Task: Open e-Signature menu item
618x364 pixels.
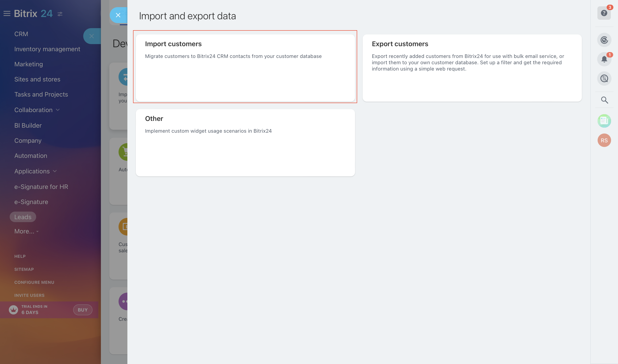Action: [x=31, y=202]
